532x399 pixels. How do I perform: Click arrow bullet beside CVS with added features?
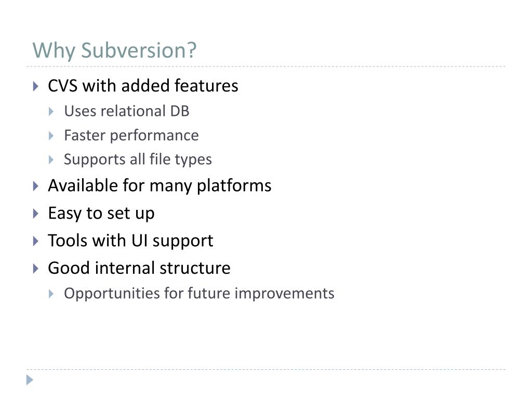click(36, 86)
